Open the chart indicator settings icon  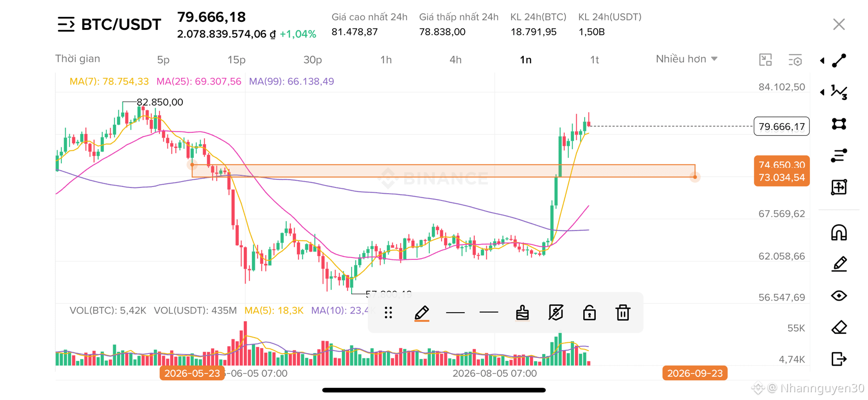point(795,60)
